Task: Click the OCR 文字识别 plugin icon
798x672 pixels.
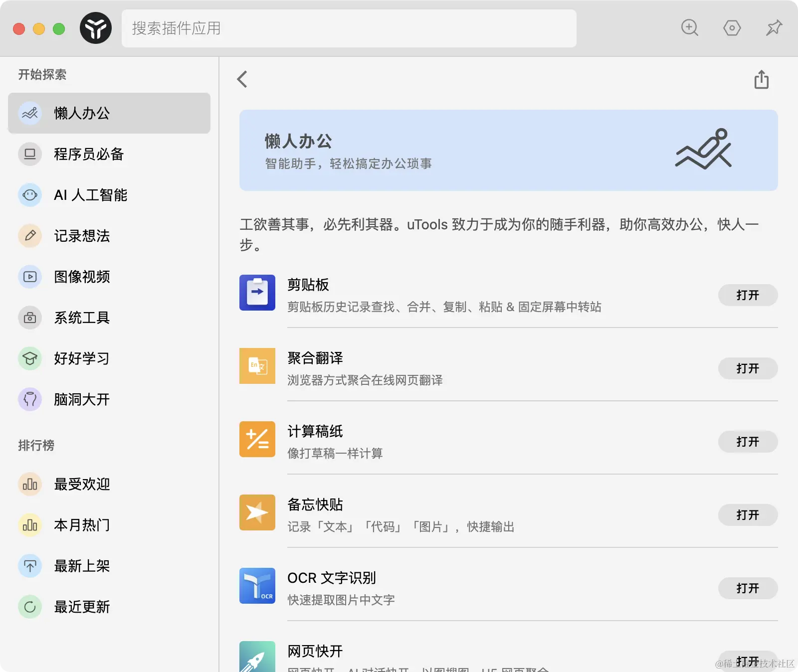Action: [x=257, y=586]
